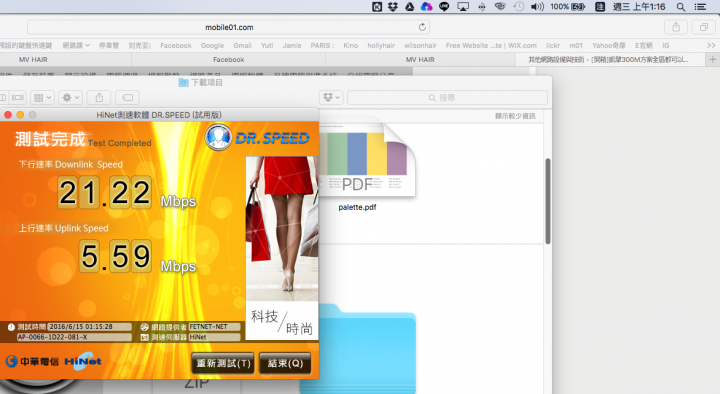Click the 21.22 downlink speed reading
Screen dimensions: 720x394
click(105, 192)
